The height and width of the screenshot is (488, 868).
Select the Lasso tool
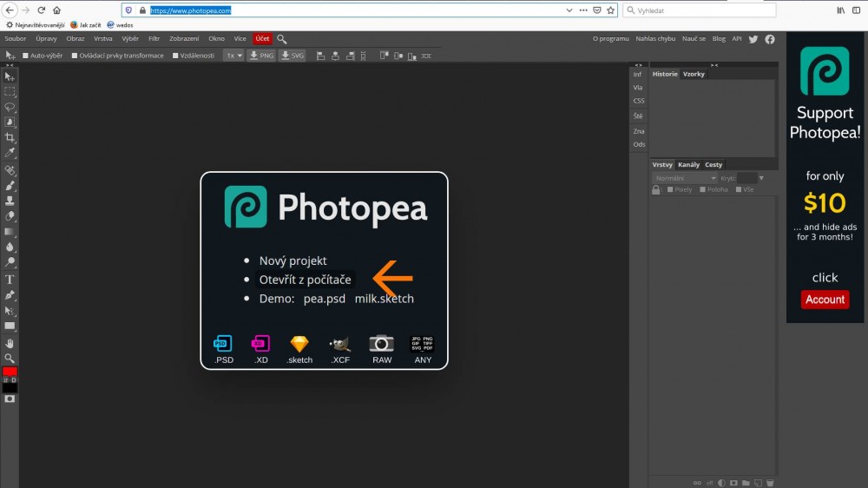click(x=10, y=107)
